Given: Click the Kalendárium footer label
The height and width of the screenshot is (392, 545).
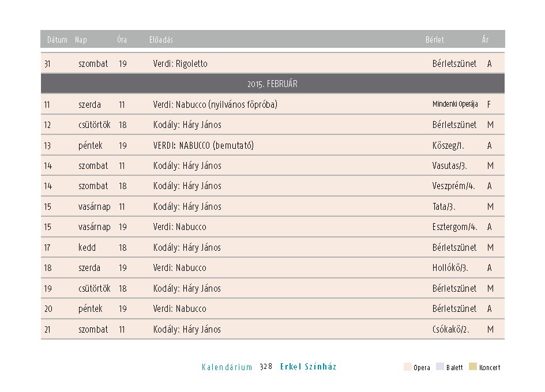Looking at the screenshot, I should click(227, 367).
